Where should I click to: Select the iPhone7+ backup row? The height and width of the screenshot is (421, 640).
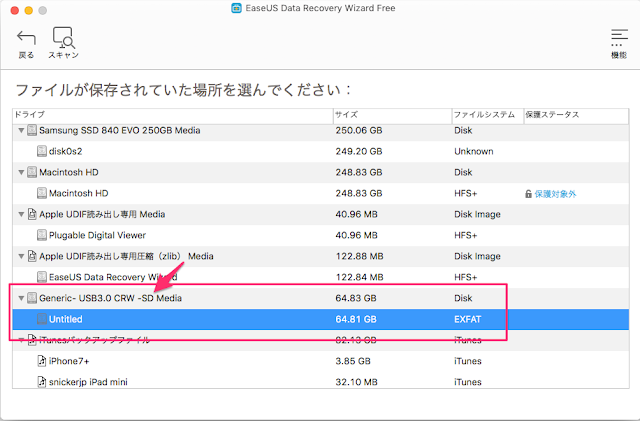coord(320,361)
